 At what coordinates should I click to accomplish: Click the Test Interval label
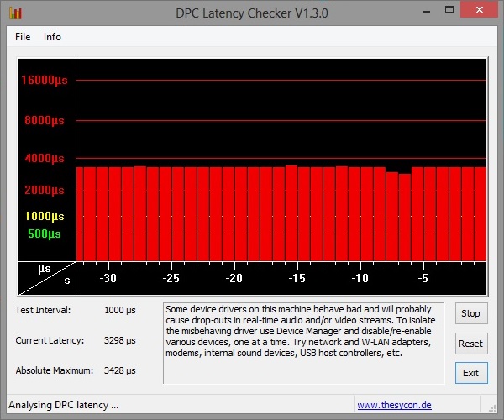[43, 310]
